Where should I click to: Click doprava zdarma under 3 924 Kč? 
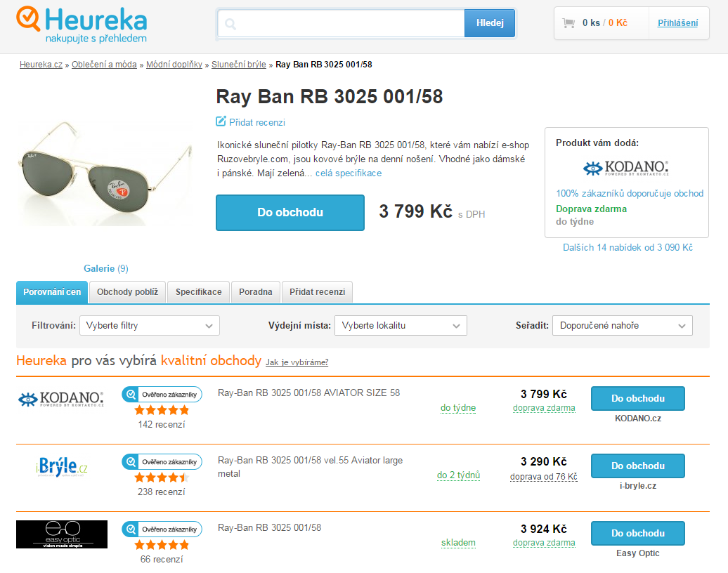click(544, 542)
